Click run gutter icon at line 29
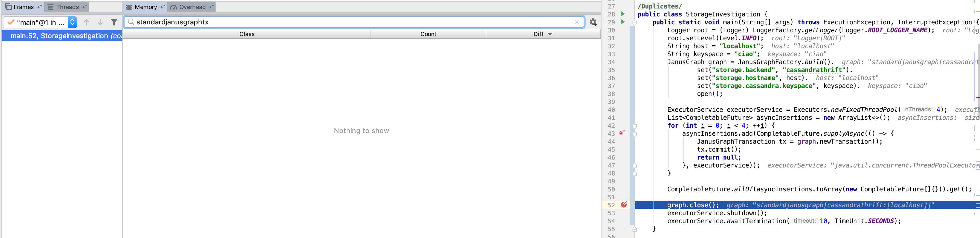980x238 pixels. point(623,22)
